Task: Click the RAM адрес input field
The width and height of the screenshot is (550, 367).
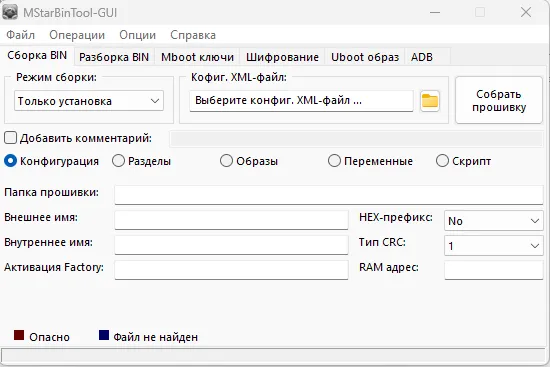Action: coord(494,270)
